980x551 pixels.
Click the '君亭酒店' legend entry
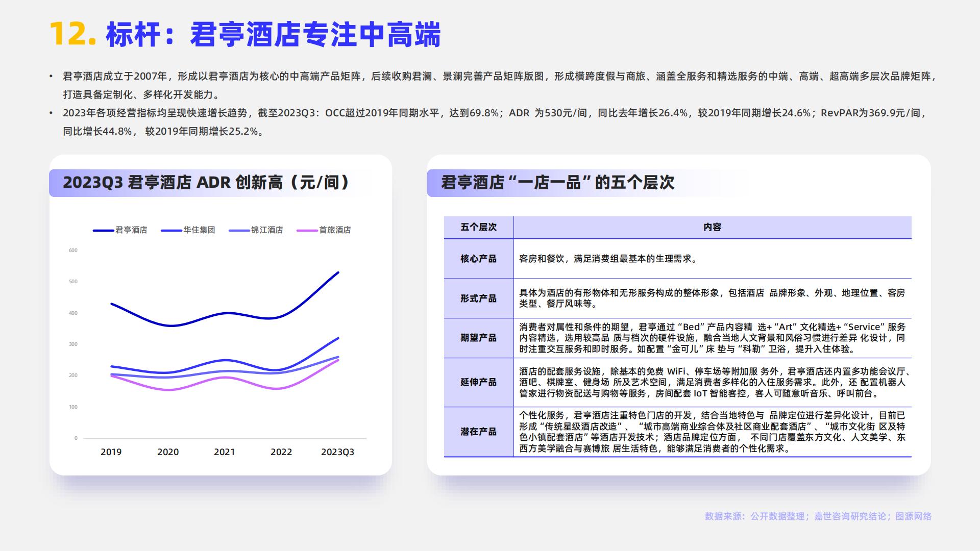120,230
